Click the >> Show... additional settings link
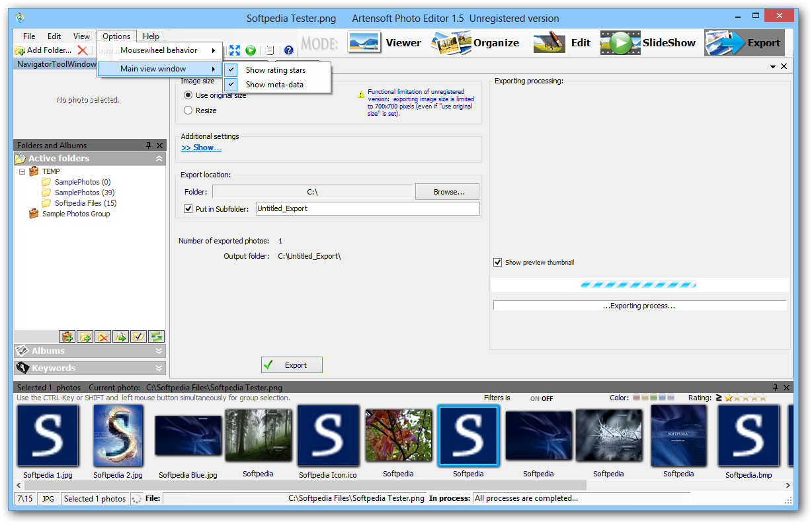 (201, 148)
